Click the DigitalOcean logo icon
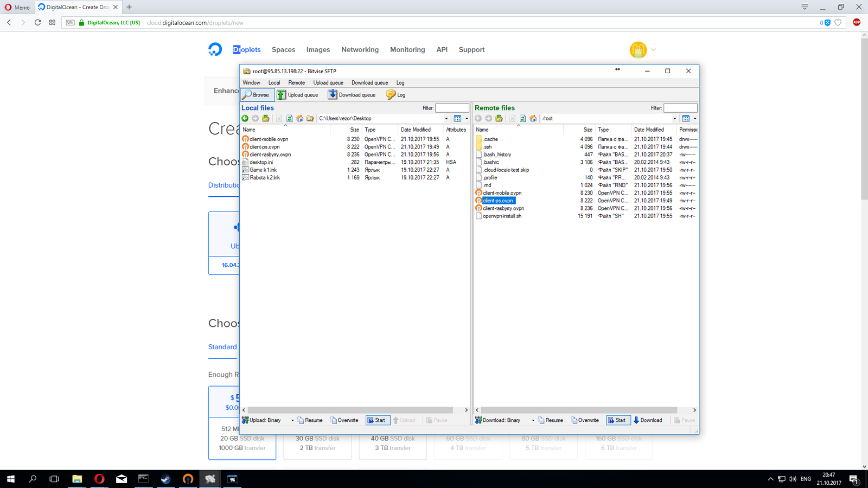868x488 pixels. [x=215, y=49]
